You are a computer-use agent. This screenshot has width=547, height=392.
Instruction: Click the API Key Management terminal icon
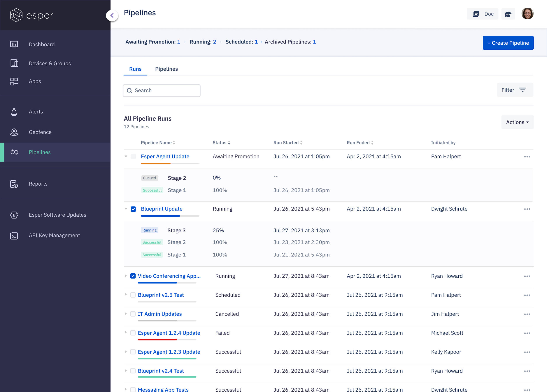click(x=14, y=236)
